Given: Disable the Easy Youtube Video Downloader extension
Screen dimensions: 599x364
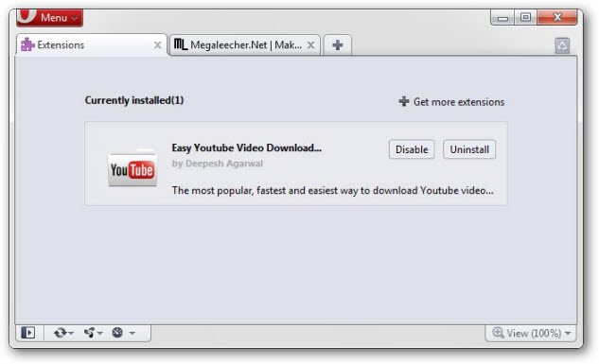Looking at the screenshot, I should pos(412,149).
